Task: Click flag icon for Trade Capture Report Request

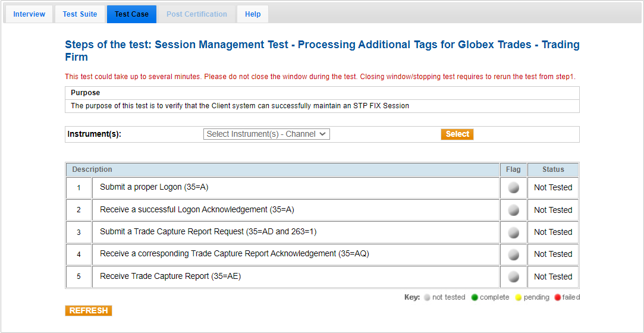Action: pos(513,233)
